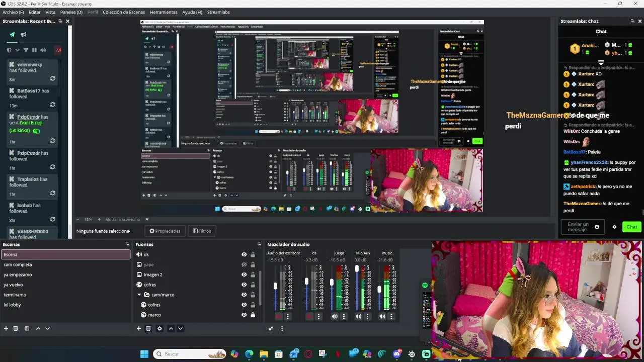Mute event alerts with speaker icon
The image size is (644, 362).
(x=43, y=50)
